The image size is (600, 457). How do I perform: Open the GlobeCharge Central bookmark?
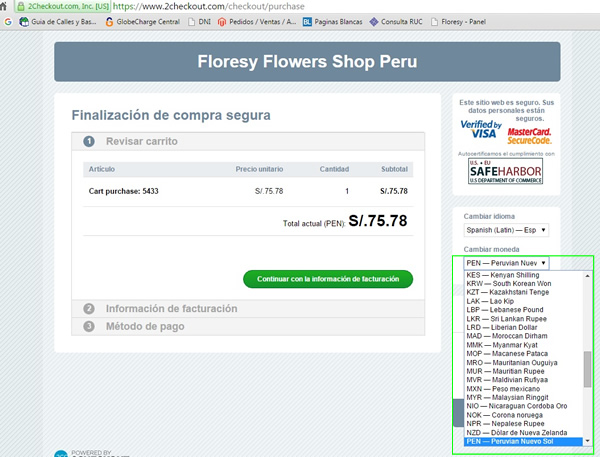pyautogui.click(x=143, y=22)
